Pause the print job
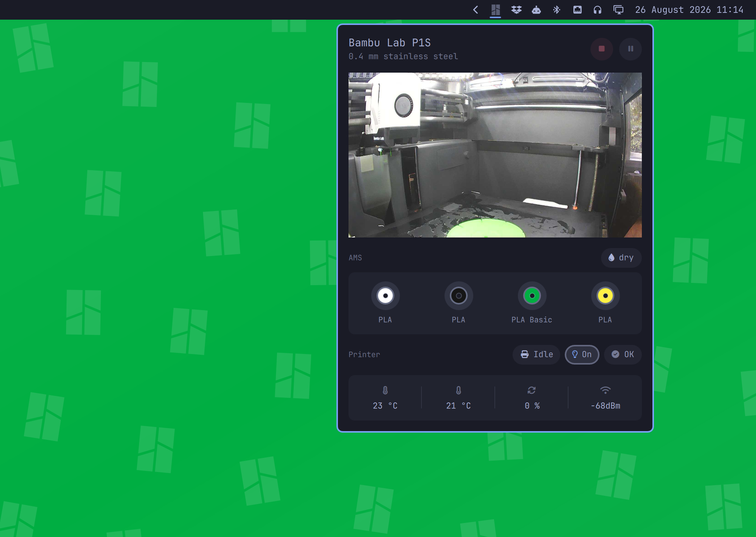The image size is (756, 537). [630, 49]
